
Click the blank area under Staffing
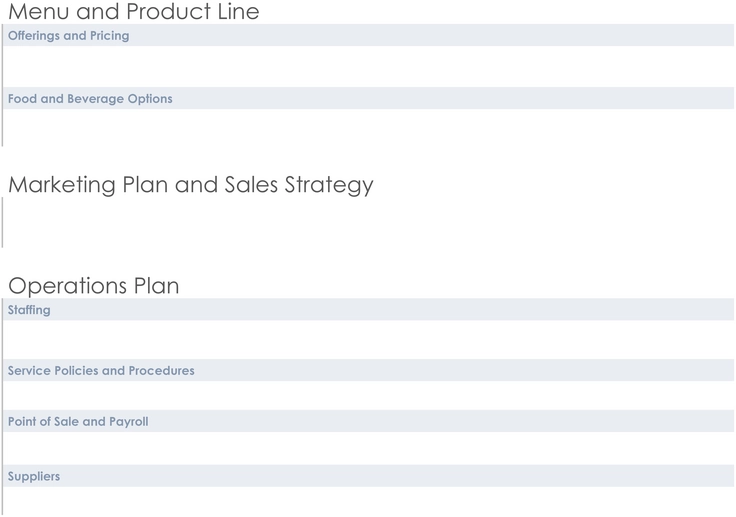(368, 340)
